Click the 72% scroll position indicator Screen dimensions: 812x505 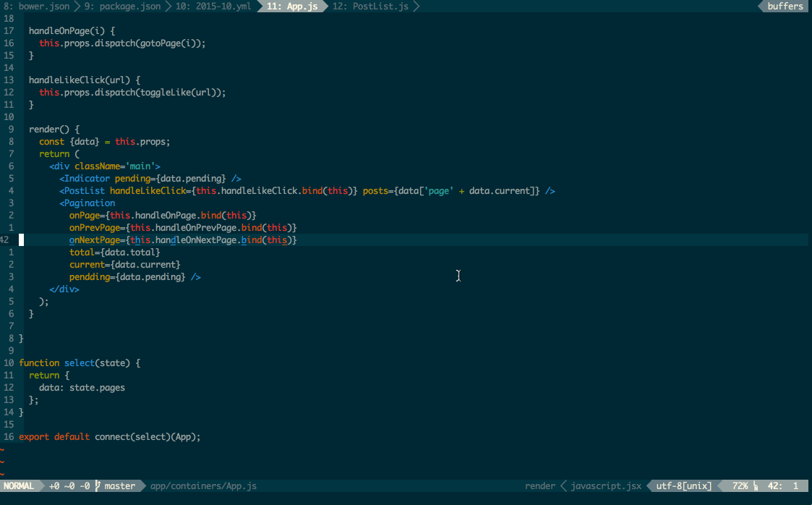738,485
